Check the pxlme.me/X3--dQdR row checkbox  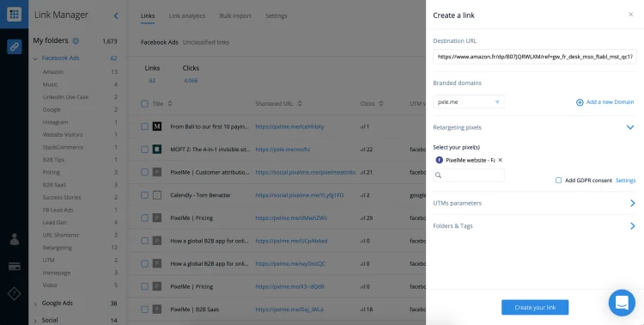[144, 286]
